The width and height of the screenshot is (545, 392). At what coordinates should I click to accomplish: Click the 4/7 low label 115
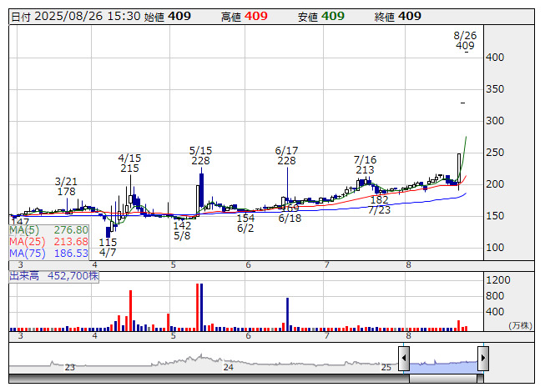108,242
